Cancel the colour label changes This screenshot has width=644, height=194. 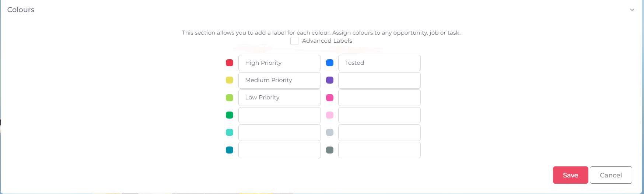(611, 175)
